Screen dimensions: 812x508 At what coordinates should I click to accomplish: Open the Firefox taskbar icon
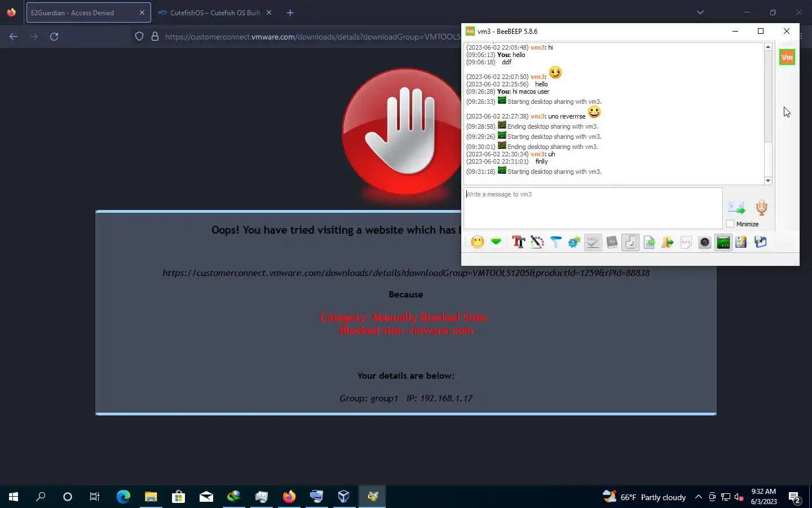pos(289,497)
